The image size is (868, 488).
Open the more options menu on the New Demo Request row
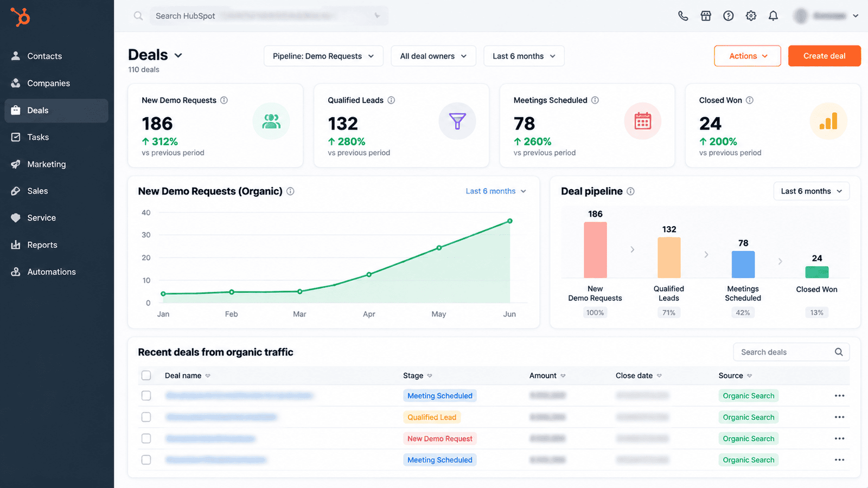(x=839, y=439)
